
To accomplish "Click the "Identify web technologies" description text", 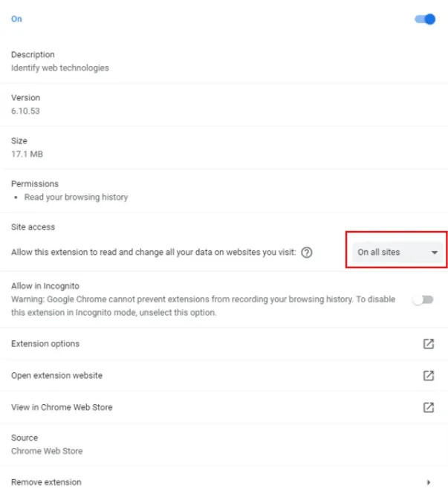I will (x=59, y=68).
